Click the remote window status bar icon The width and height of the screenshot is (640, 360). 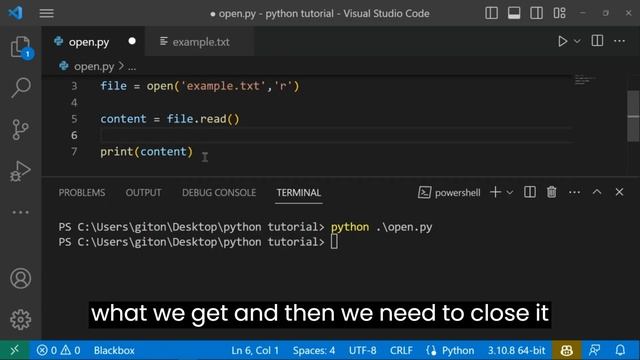click(14, 350)
